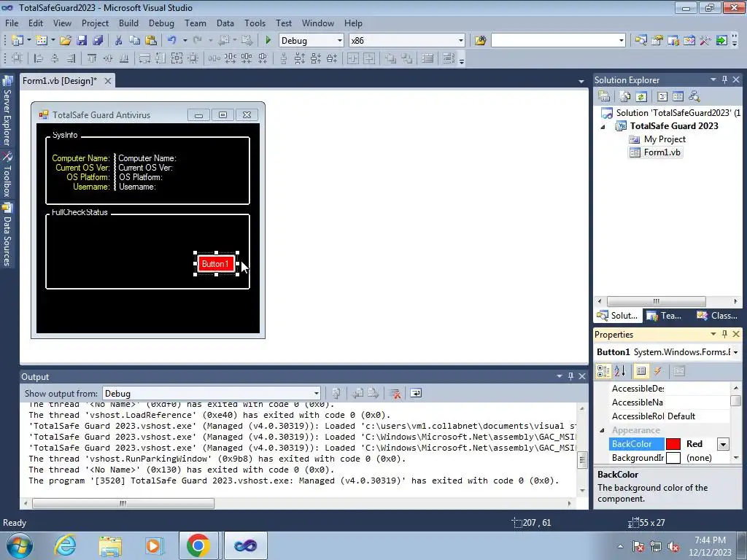The width and height of the screenshot is (747, 560).
Task: Open the Find combo box dropdown arrow
Action: (x=622, y=41)
